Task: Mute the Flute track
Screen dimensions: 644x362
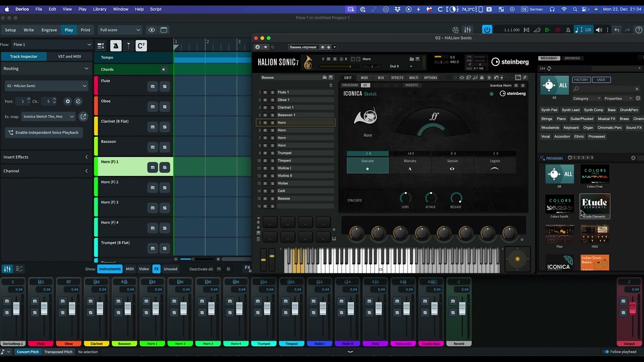Action: point(152,86)
